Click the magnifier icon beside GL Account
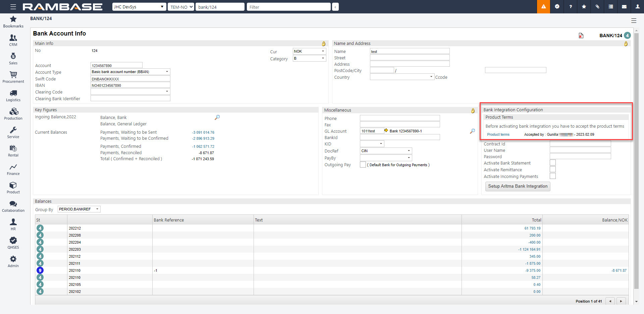 point(472,131)
